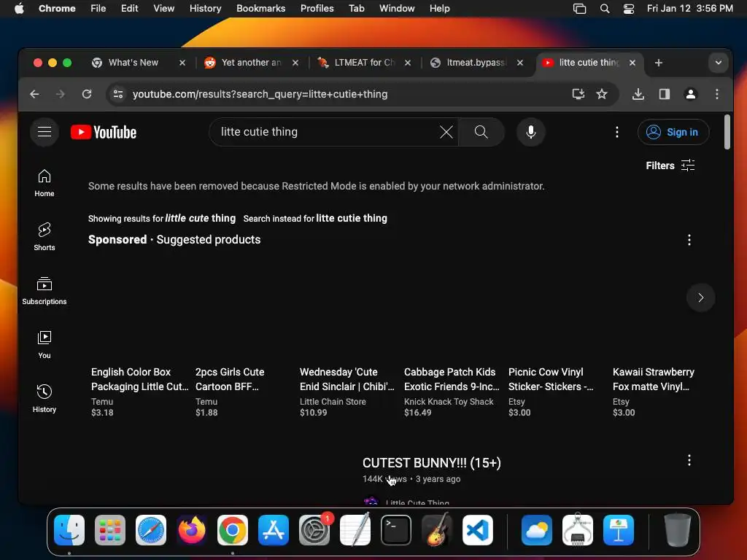Screen dimensions: 747x560
Task: Open History in the sidebar
Action: coord(44,399)
